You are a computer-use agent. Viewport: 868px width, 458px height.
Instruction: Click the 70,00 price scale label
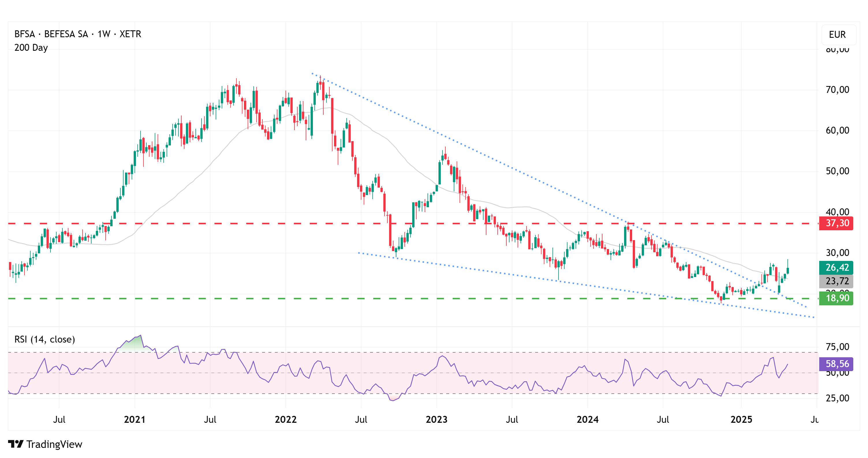click(x=837, y=89)
